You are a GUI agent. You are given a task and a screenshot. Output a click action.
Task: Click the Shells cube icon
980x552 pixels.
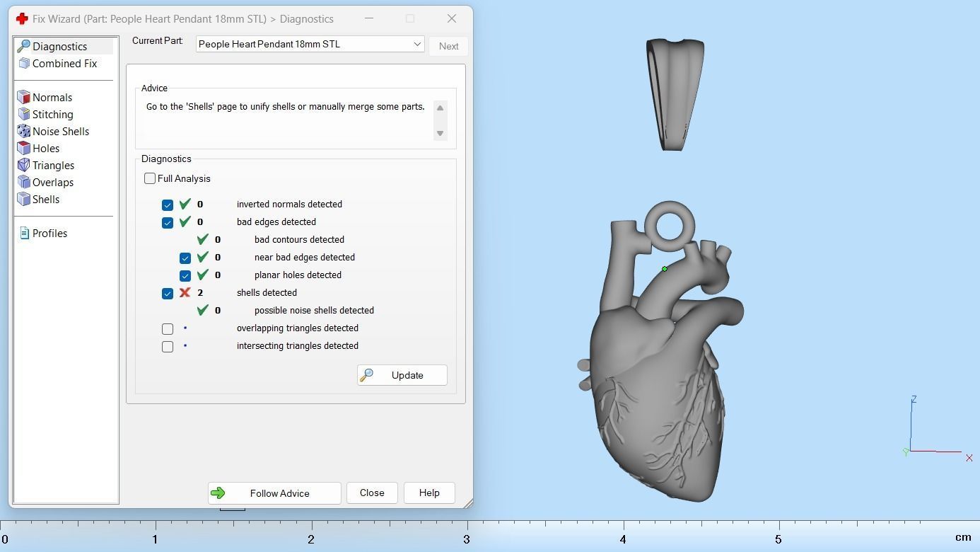coord(24,199)
